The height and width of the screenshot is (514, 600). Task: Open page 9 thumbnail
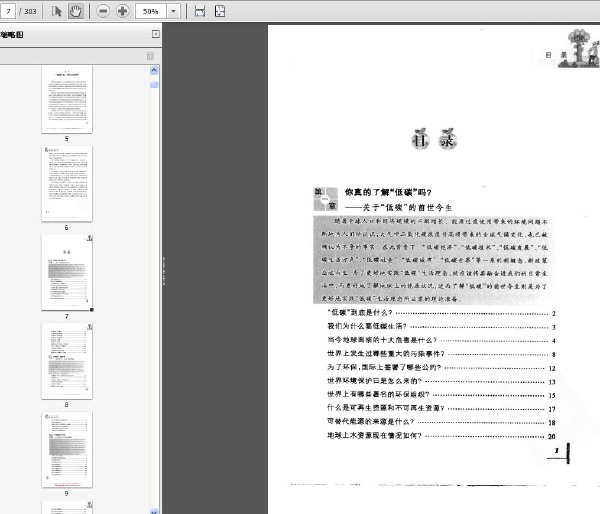67,449
